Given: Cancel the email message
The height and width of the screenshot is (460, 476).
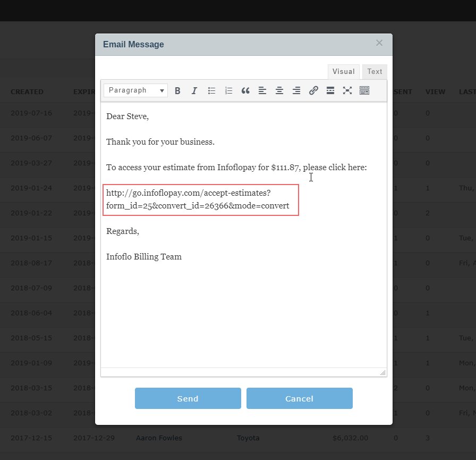Looking at the screenshot, I should 299,398.
